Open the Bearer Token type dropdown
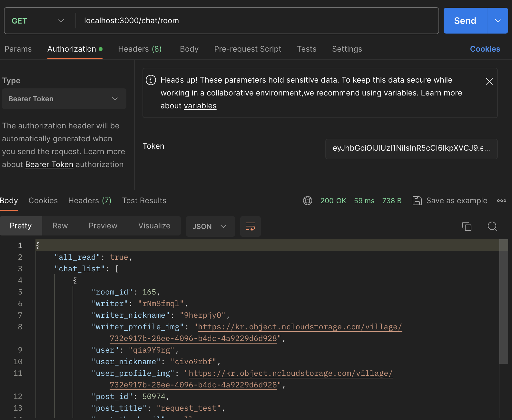This screenshot has height=420, width=512. 64,99
